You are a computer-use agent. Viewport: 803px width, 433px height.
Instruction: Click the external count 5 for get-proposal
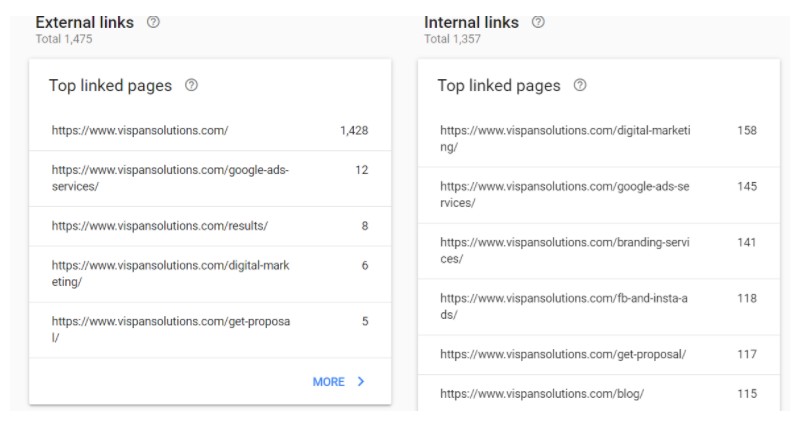(365, 321)
